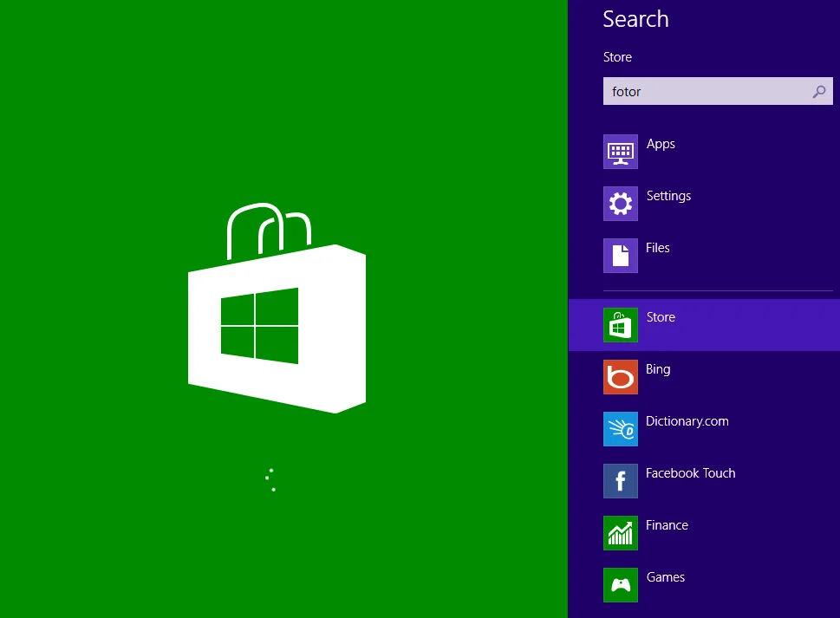Open Dictionary.com via its icon
Viewport: 840px width, 618px height.
point(620,429)
